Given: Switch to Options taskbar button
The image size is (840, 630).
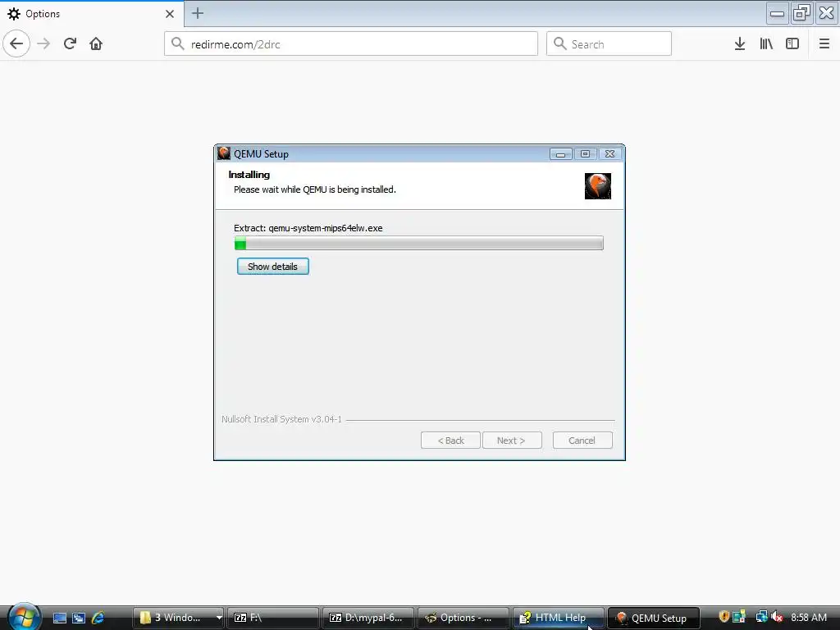Looking at the screenshot, I should coord(463,618).
